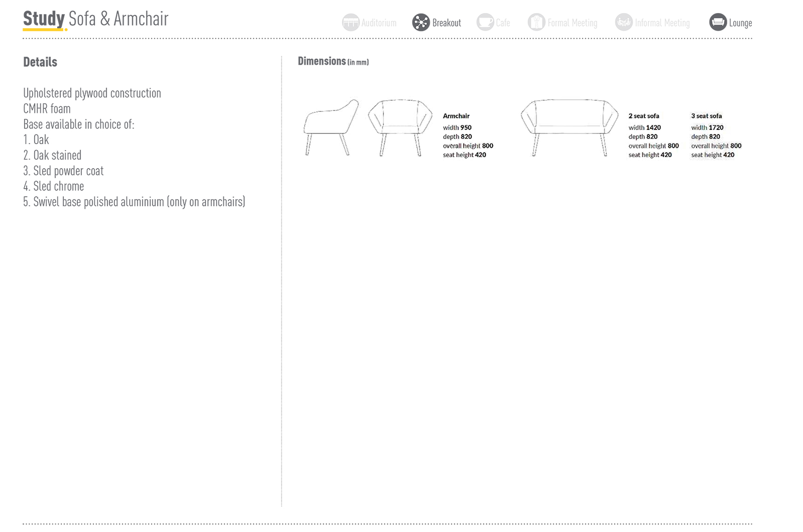Click the Cafe text label

[502, 23]
